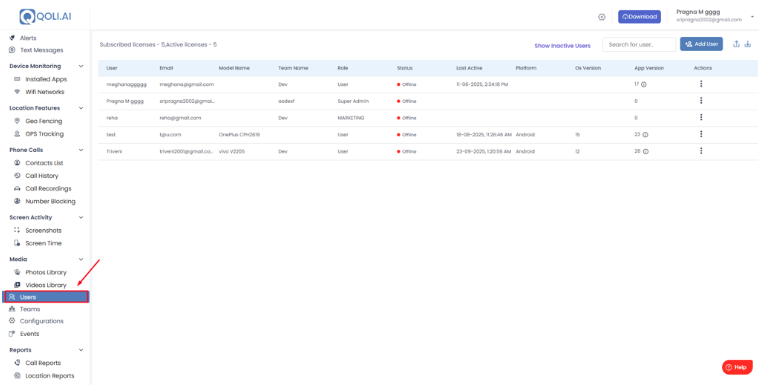
Task: Click email meghana@gmail.com cell
Action: [186, 84]
